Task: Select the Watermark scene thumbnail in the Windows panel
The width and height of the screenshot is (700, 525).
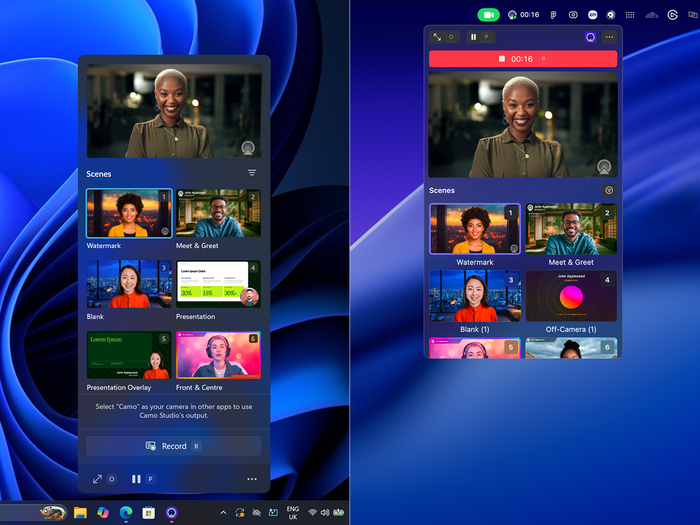Action: tap(129, 213)
